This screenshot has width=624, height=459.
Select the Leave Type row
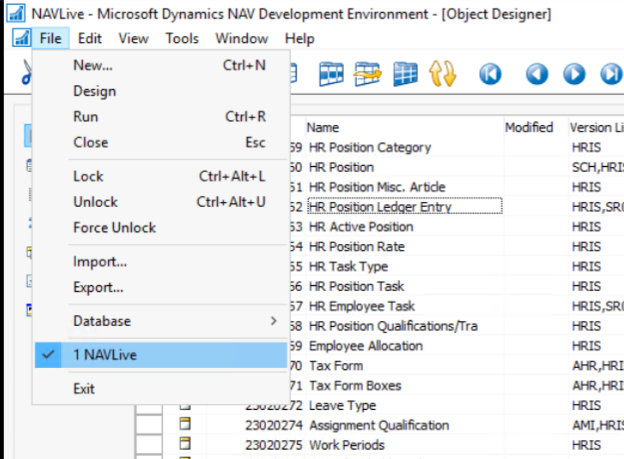click(405, 405)
